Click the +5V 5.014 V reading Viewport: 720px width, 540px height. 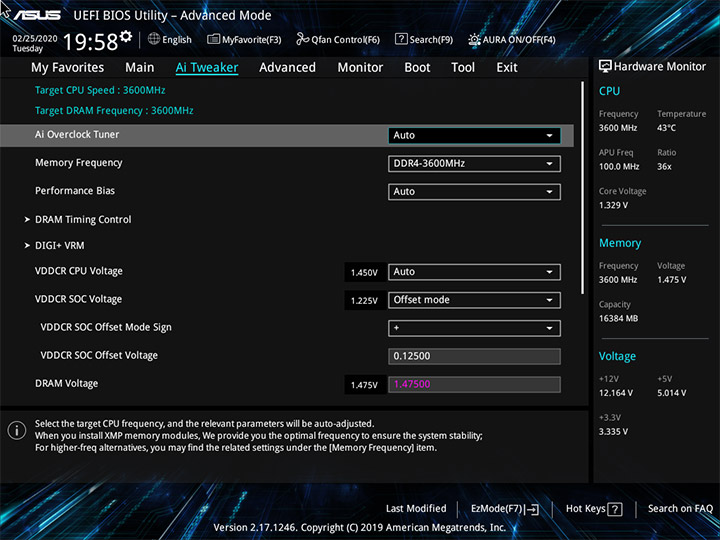click(x=671, y=393)
